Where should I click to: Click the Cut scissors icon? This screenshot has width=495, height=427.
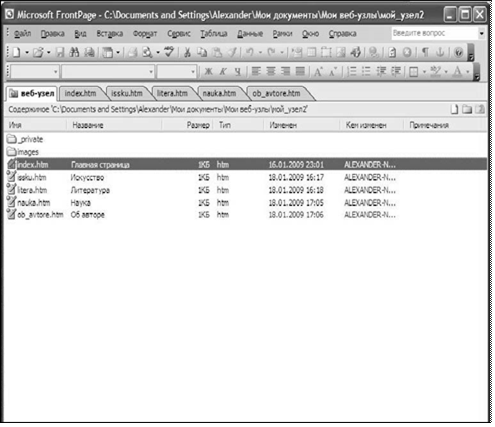(187, 52)
